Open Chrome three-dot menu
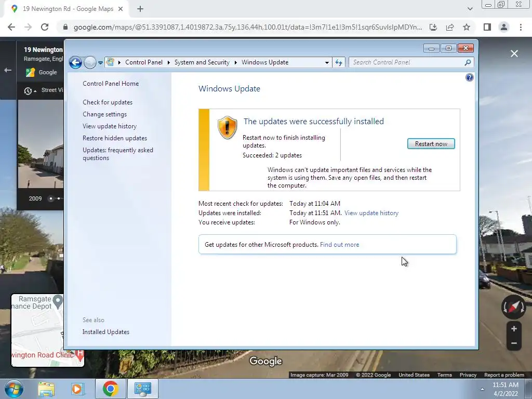532x399 pixels. tap(521, 27)
